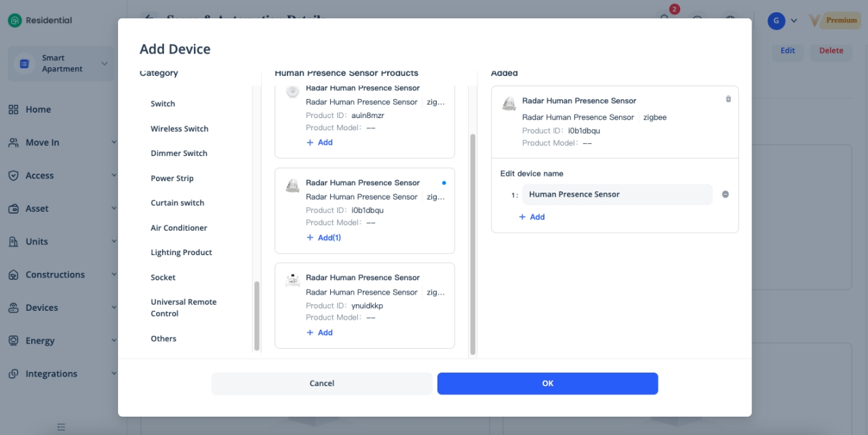Click the Home sidebar icon

13,109
